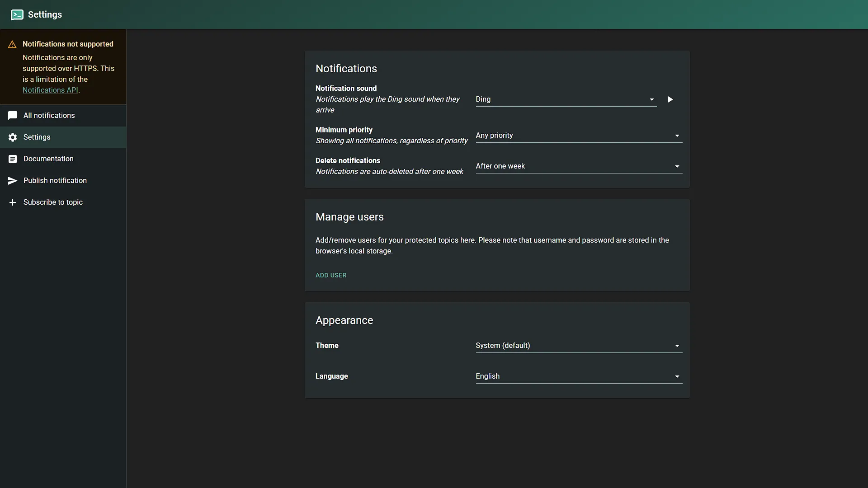This screenshot has height=488, width=868.
Task: Click the dropdown arrow next to 'System (default)'
Action: 677,346
